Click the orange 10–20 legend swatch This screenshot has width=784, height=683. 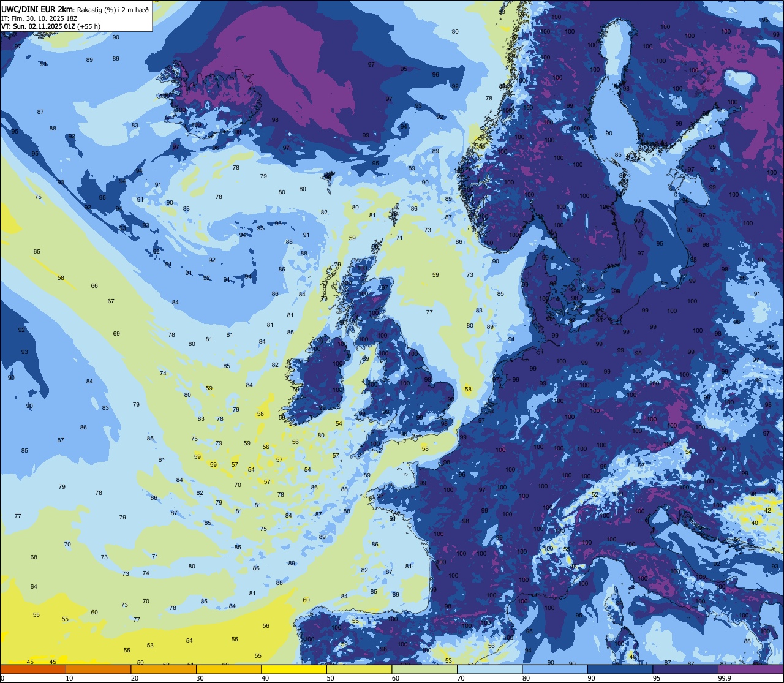coord(98,669)
